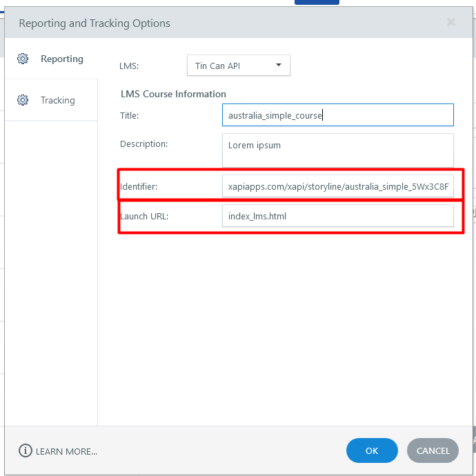
Task: Click the info circle icon at bottom left
Action: point(26,450)
